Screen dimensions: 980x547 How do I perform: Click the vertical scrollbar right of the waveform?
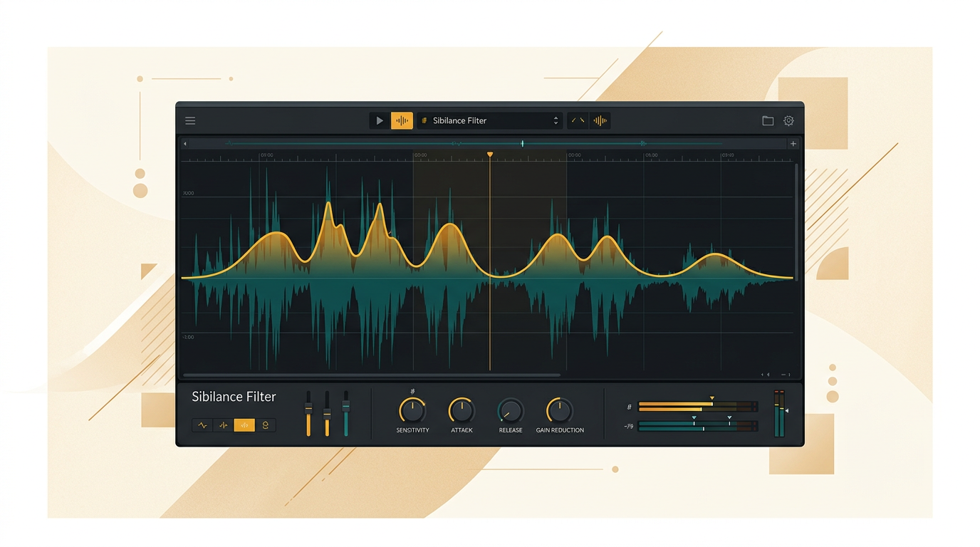[796, 222]
